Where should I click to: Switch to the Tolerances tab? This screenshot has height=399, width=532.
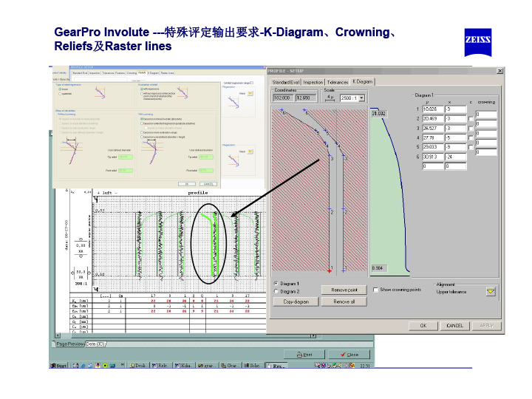pyautogui.click(x=338, y=81)
